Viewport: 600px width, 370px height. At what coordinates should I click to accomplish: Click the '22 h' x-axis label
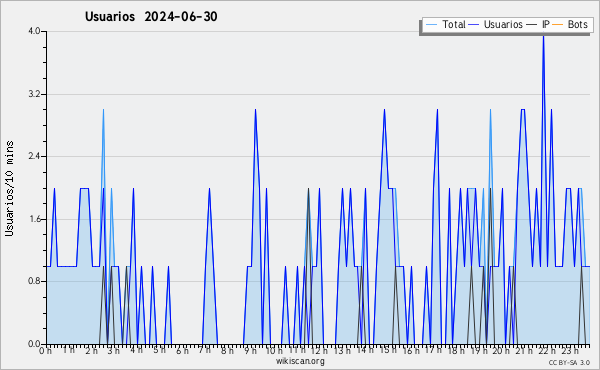coord(547,351)
